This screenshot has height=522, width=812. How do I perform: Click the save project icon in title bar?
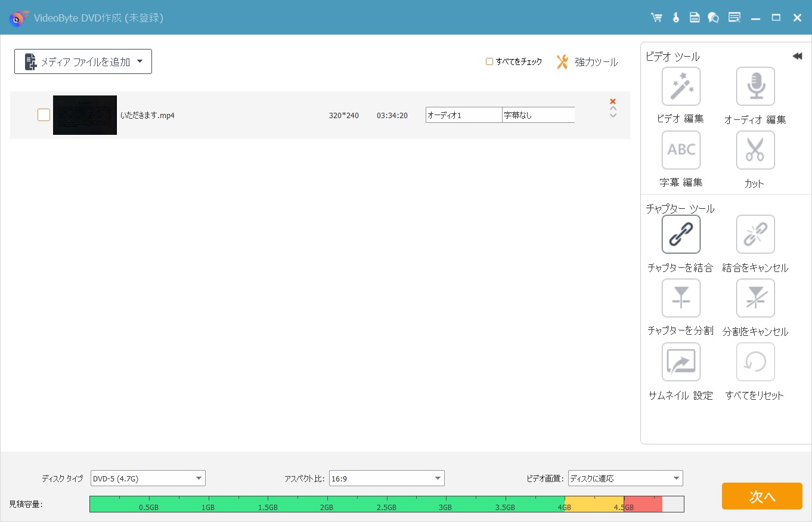point(695,18)
